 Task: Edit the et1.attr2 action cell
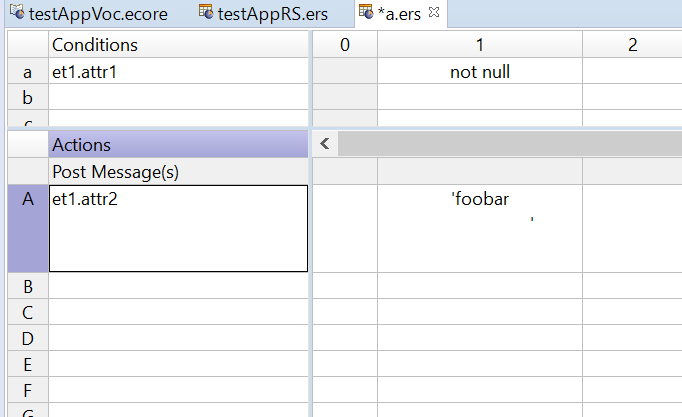[x=178, y=229]
